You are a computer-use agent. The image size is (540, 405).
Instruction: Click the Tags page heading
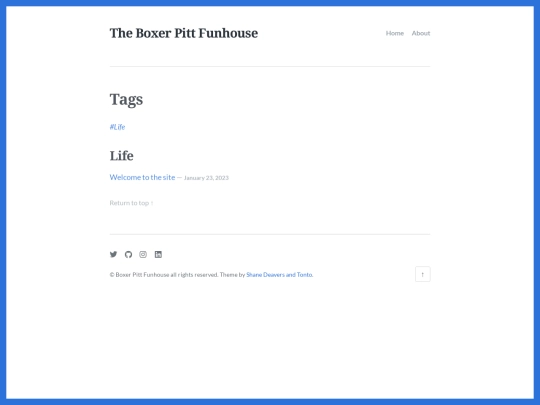[126, 100]
